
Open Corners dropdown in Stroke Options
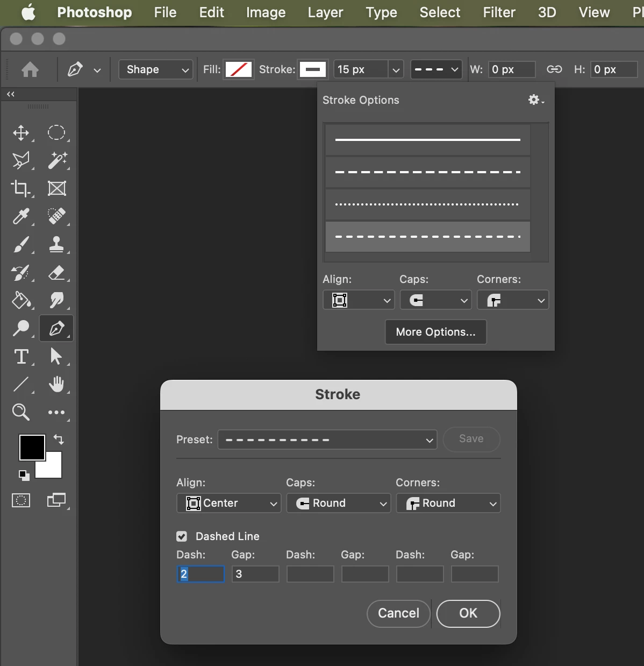pyautogui.click(x=513, y=300)
